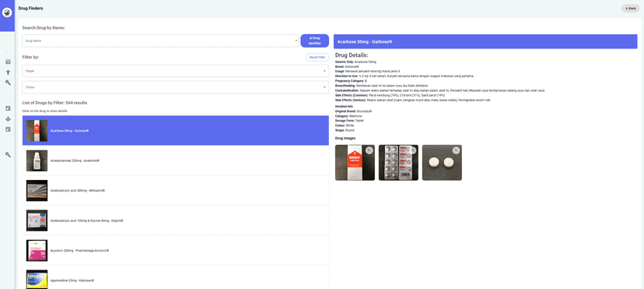Click the wrench icon below the person icon
Viewport: 644px width, 289px height.
(8, 83)
